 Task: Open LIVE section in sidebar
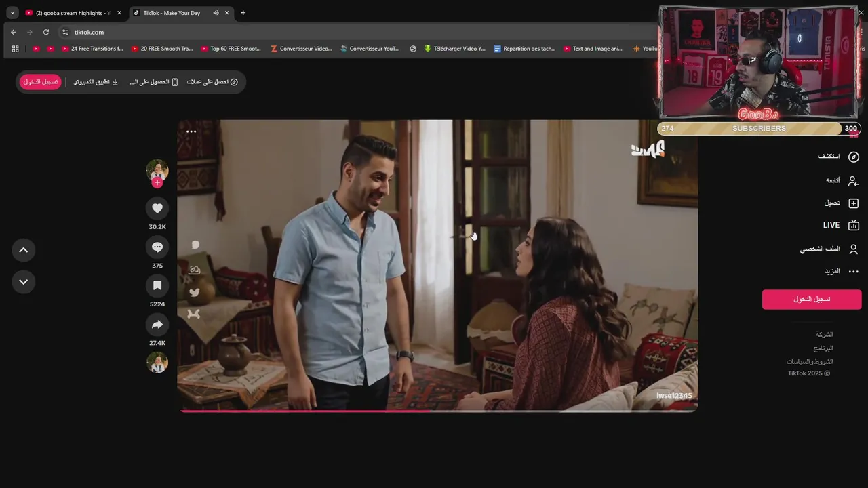(841, 225)
